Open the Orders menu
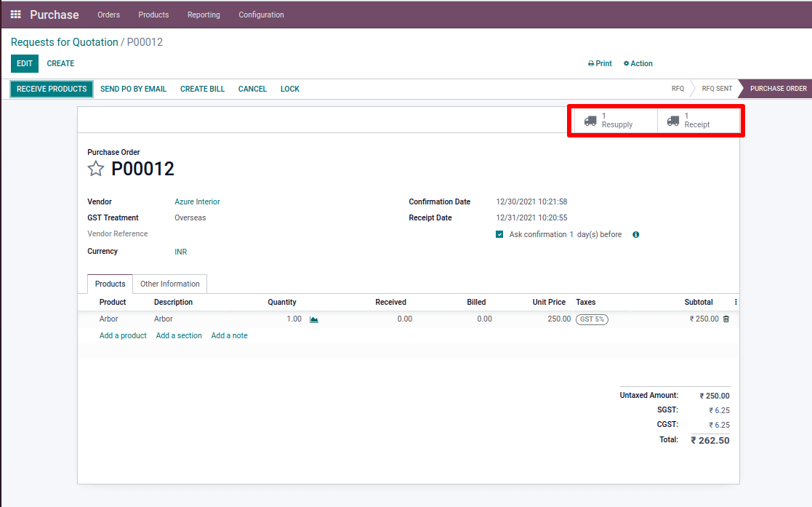 109,15
